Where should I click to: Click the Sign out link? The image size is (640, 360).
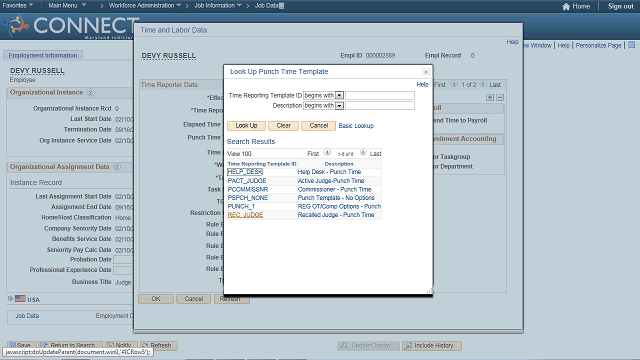(x=620, y=7)
